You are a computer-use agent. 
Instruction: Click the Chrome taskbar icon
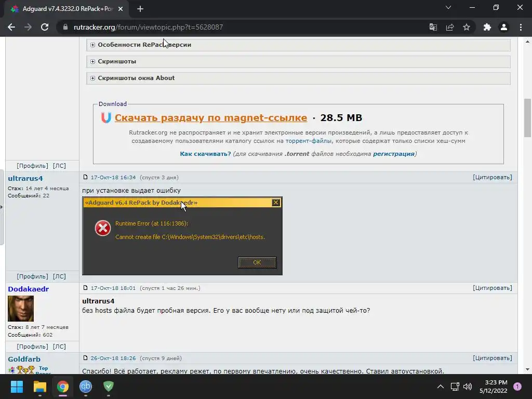63,387
